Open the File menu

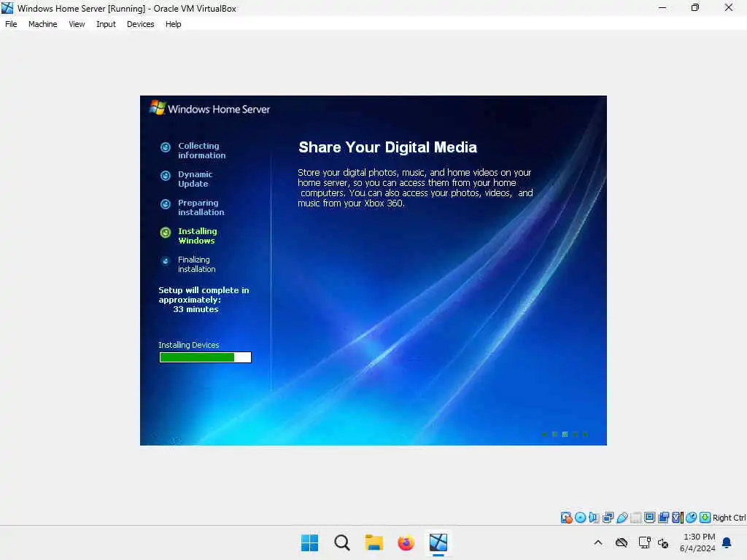tap(11, 24)
